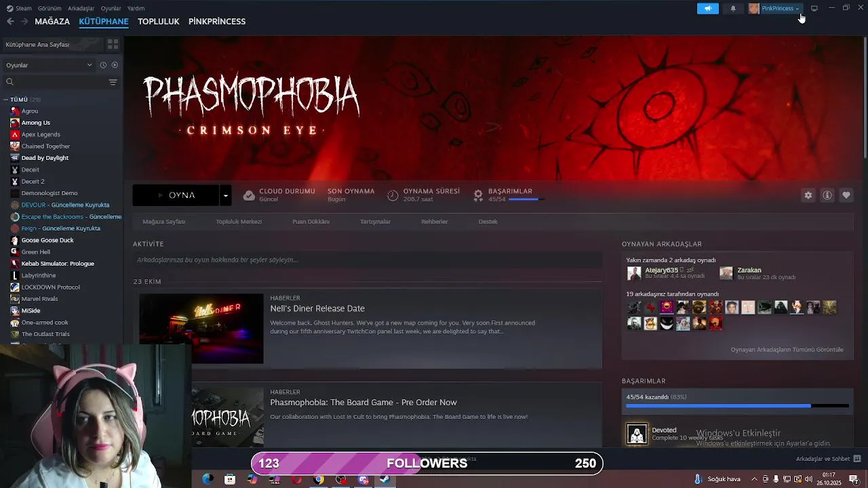Viewport: 868px width, 488px height.
Task: Toggle the ready-to-play filter icon
Action: 115,65
